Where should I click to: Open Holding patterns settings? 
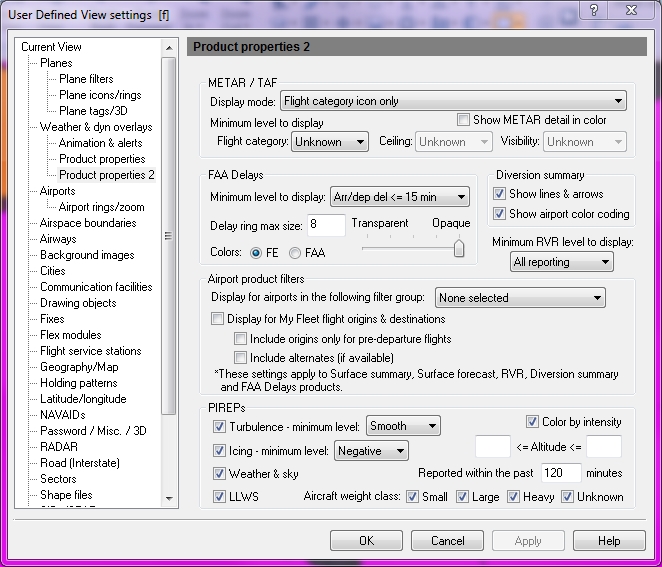click(79, 383)
